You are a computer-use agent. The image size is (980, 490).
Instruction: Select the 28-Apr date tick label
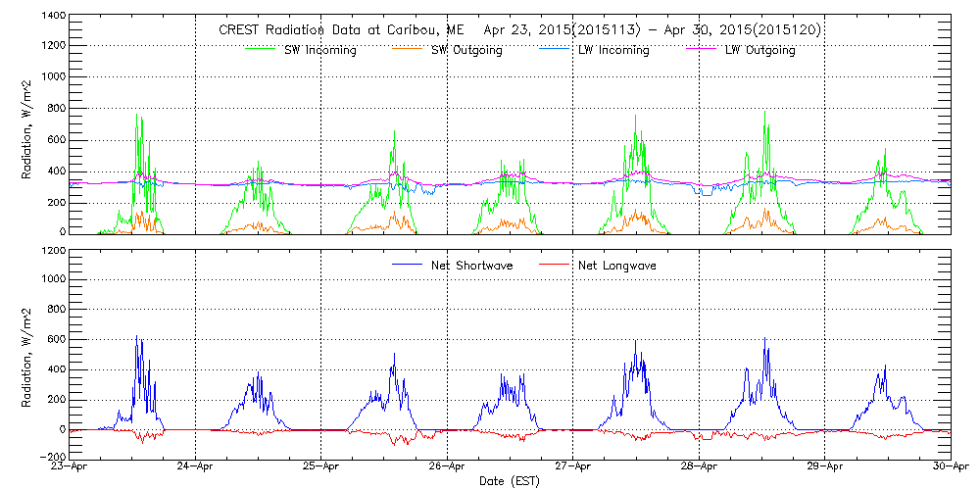click(x=698, y=467)
